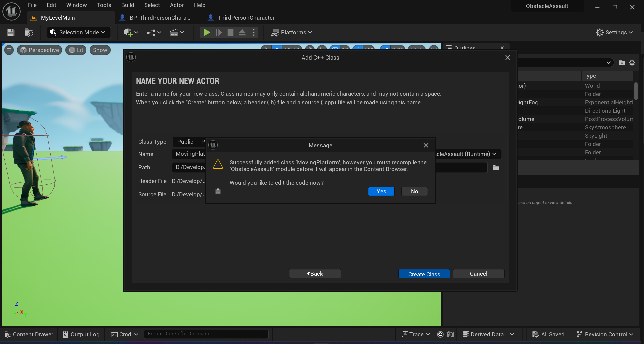Image resolution: width=644 pixels, height=344 pixels.
Task: Open the ObstacleAssault (Runtime) module dropdown
Action: pyautogui.click(x=468, y=154)
